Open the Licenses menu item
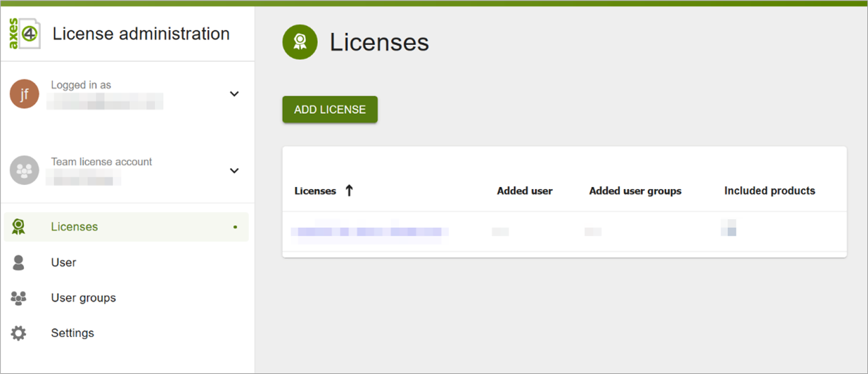The width and height of the screenshot is (868, 374). pos(127,227)
